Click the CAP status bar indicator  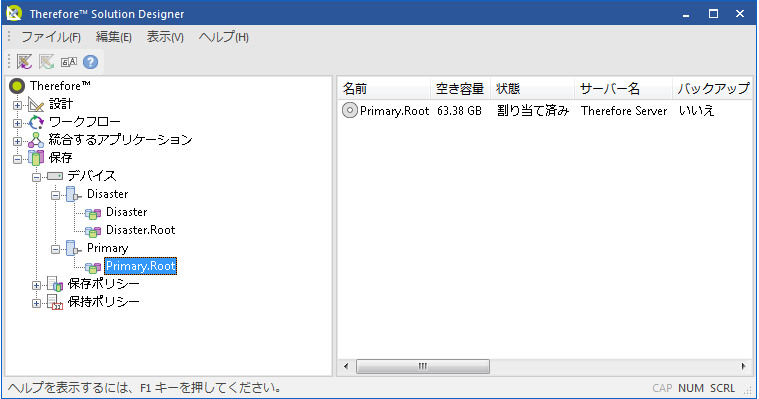pyautogui.click(x=662, y=388)
